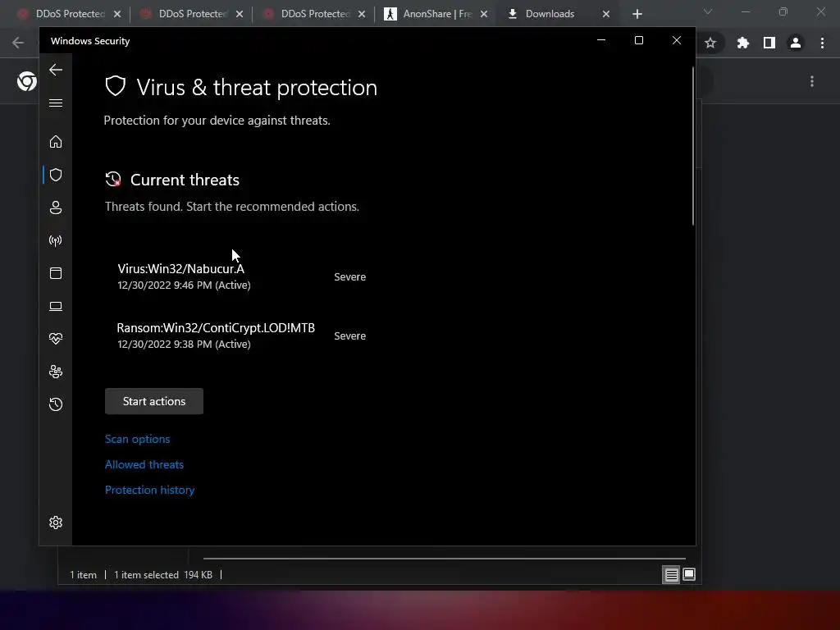This screenshot has height=630, width=840.
Task: Close the AnonShare browser tab
Action: [x=484, y=14]
